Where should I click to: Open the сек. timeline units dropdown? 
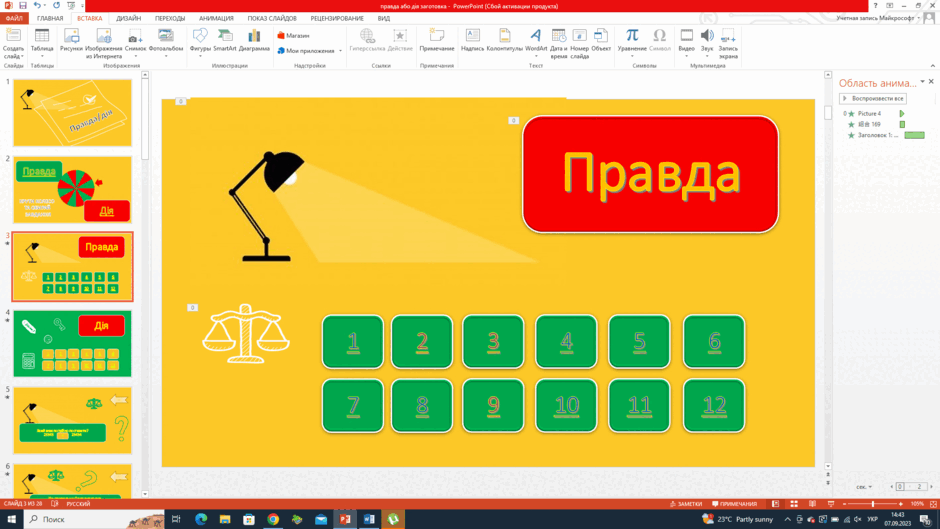point(864,487)
